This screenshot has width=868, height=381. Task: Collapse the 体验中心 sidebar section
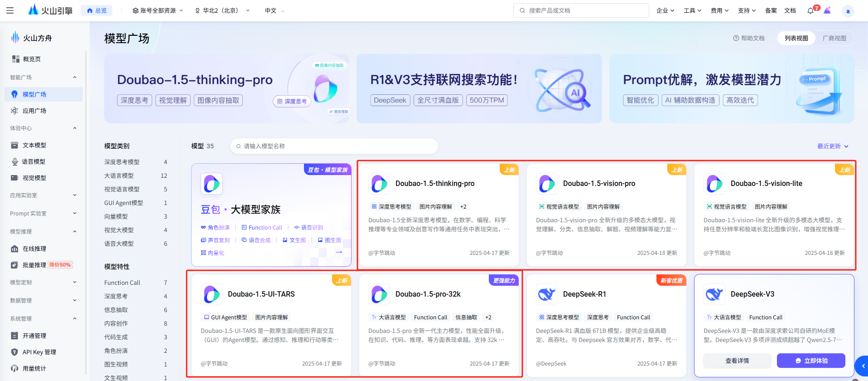75,128
